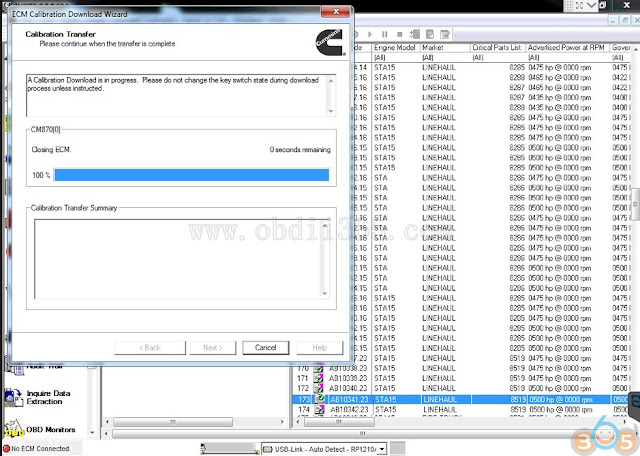
Task: Open the USB-Link Auto Detect datalink dropdown
Action: pos(382,449)
